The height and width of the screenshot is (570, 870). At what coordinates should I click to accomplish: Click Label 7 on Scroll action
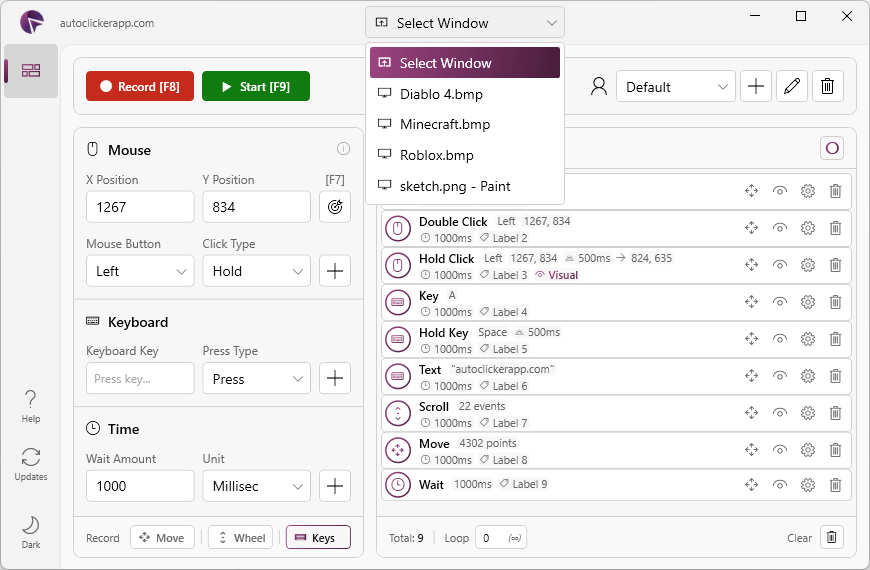(x=504, y=423)
